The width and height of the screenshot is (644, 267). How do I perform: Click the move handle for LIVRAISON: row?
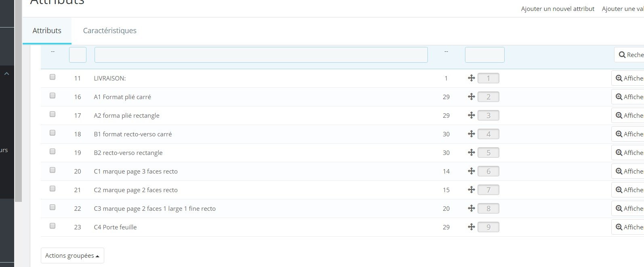471,78
